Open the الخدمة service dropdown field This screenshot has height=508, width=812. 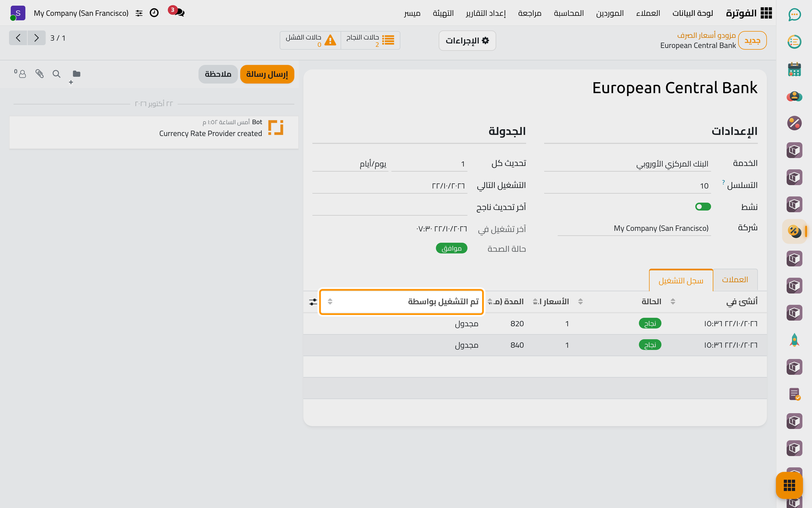[x=627, y=164]
